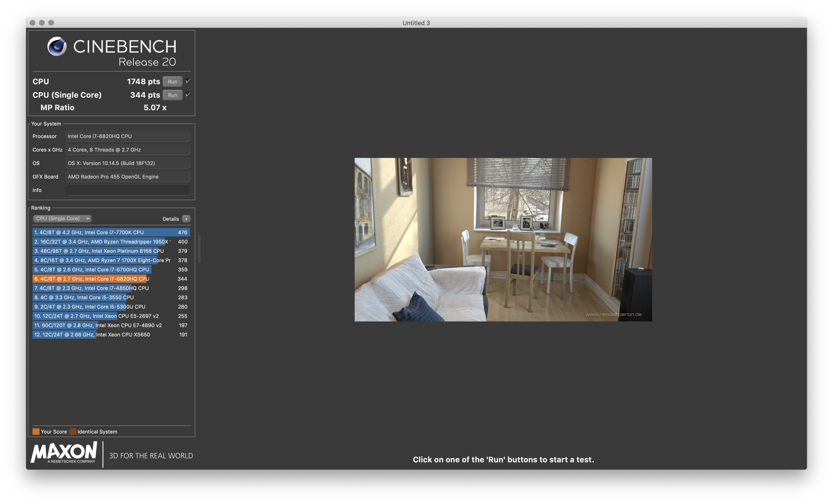The height and width of the screenshot is (504, 833).
Task: Click the panel divider grip handle
Action: tap(199, 248)
